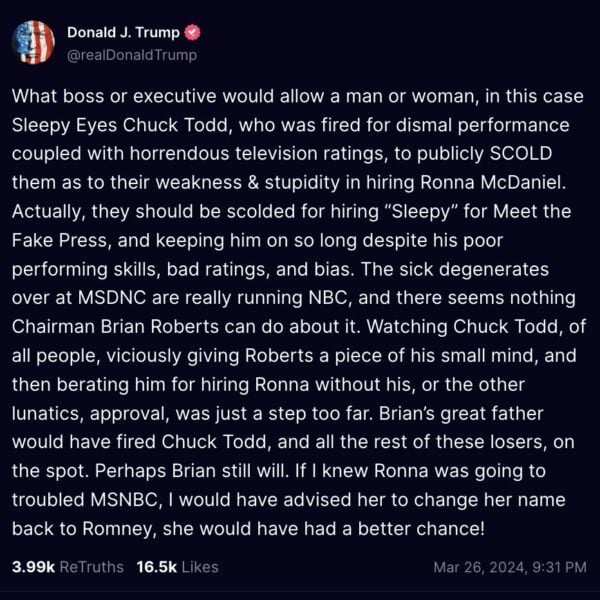Click the words better chance!
Viewport: 600px width, 600px height.
click(x=421, y=529)
